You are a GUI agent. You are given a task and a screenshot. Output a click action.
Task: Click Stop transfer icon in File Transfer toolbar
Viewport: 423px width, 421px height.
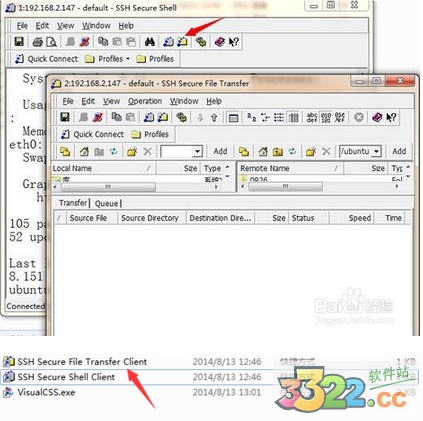[x=359, y=117]
